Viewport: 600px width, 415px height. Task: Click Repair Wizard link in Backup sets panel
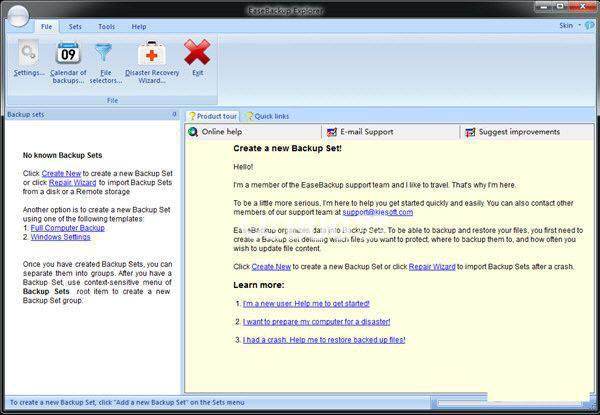(x=72, y=182)
